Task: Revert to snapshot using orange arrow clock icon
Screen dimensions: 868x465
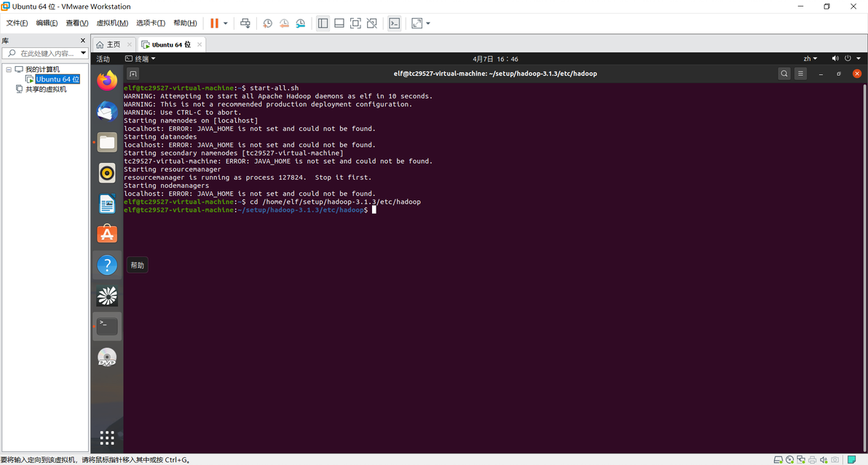Action: tap(284, 23)
